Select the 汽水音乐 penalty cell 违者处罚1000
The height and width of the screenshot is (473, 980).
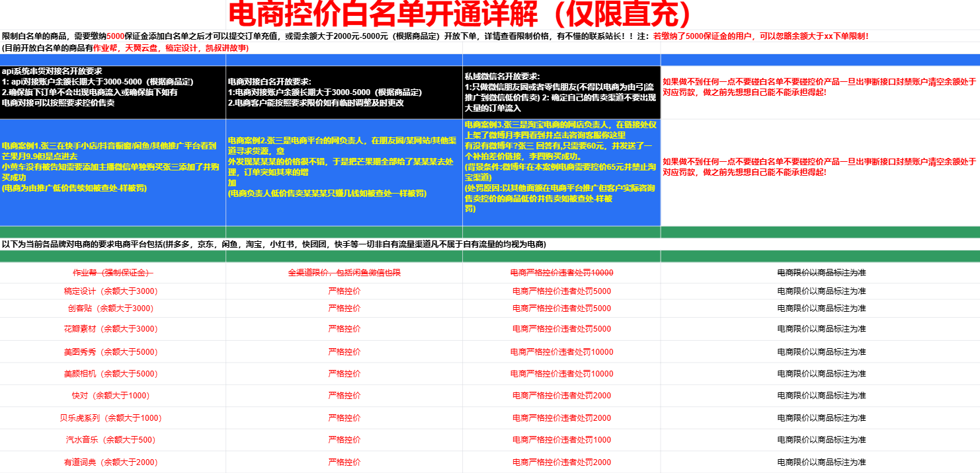[561, 440]
